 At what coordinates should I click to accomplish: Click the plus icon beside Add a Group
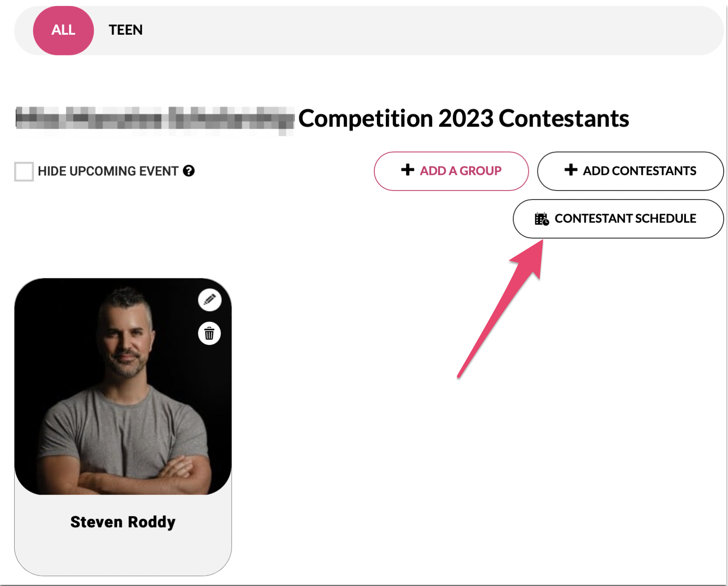coord(407,170)
